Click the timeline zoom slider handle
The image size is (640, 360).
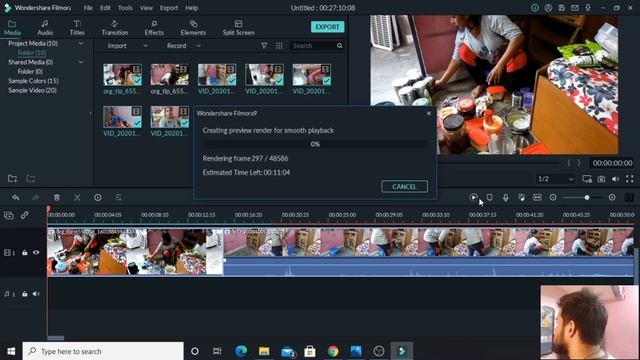[587, 198]
